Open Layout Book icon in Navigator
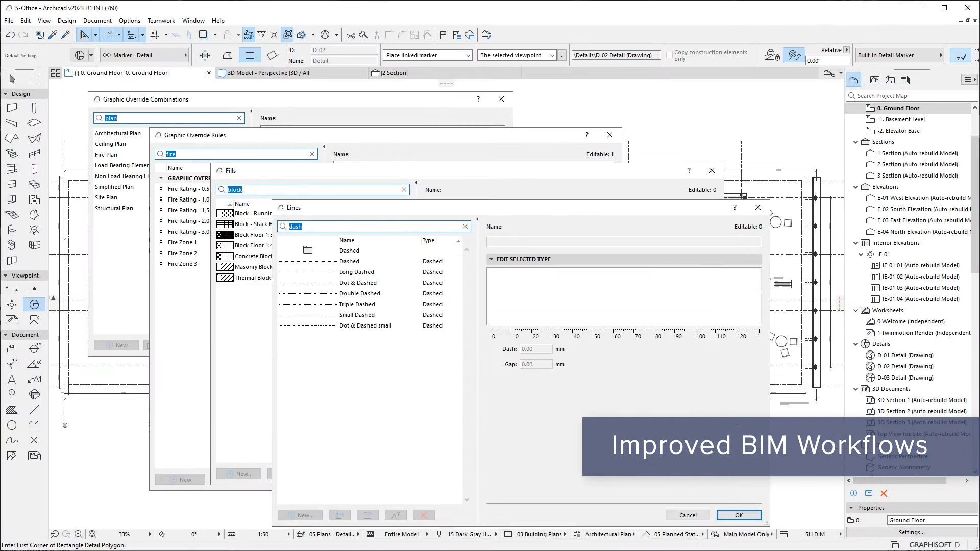Screen dimensions: 980x551 [890, 80]
